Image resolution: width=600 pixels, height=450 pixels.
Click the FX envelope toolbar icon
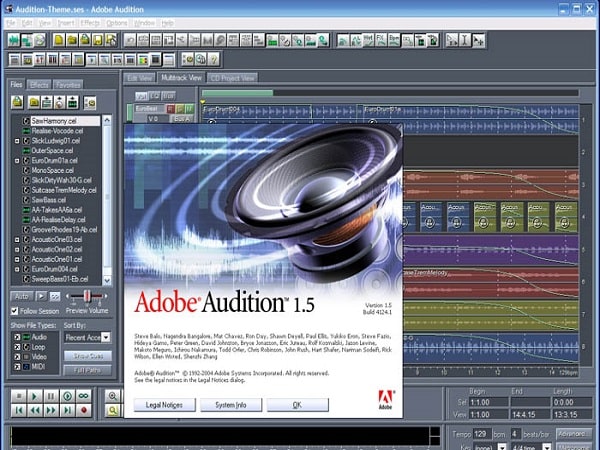pyautogui.click(x=381, y=40)
